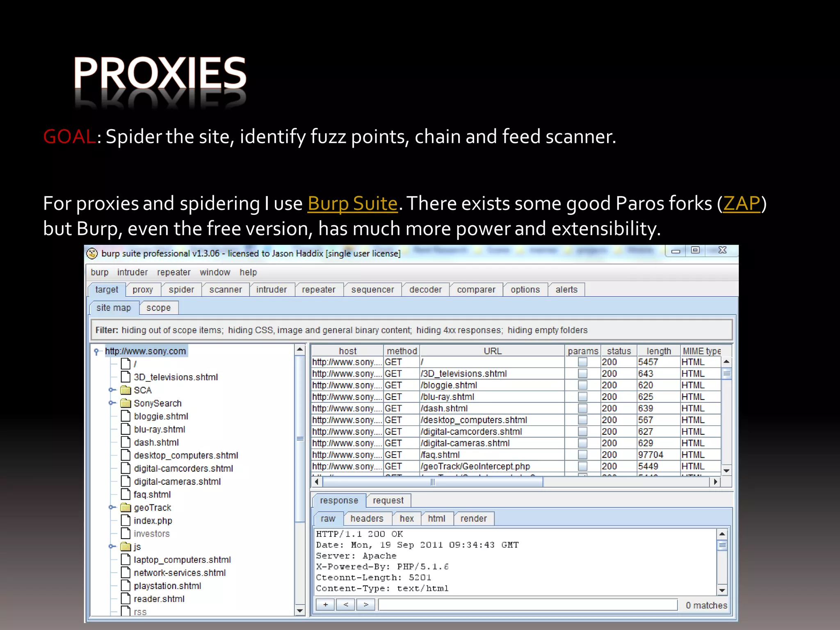The width and height of the screenshot is (840, 630).
Task: Click the horizontal scrollbar thumb under request table
Action: click(433, 482)
